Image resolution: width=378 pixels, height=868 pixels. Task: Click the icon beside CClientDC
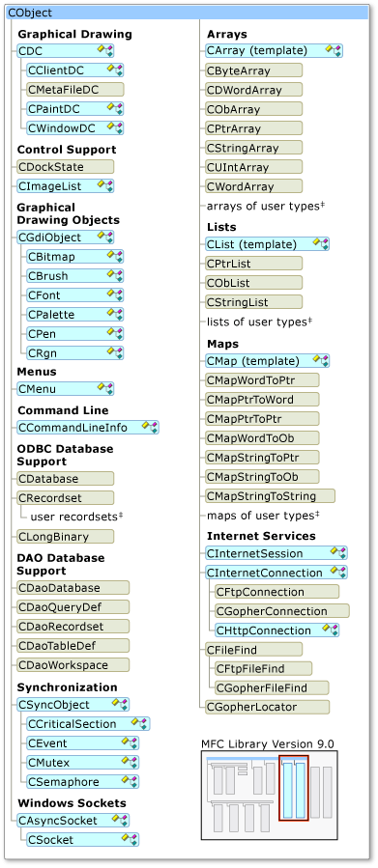coord(115,70)
